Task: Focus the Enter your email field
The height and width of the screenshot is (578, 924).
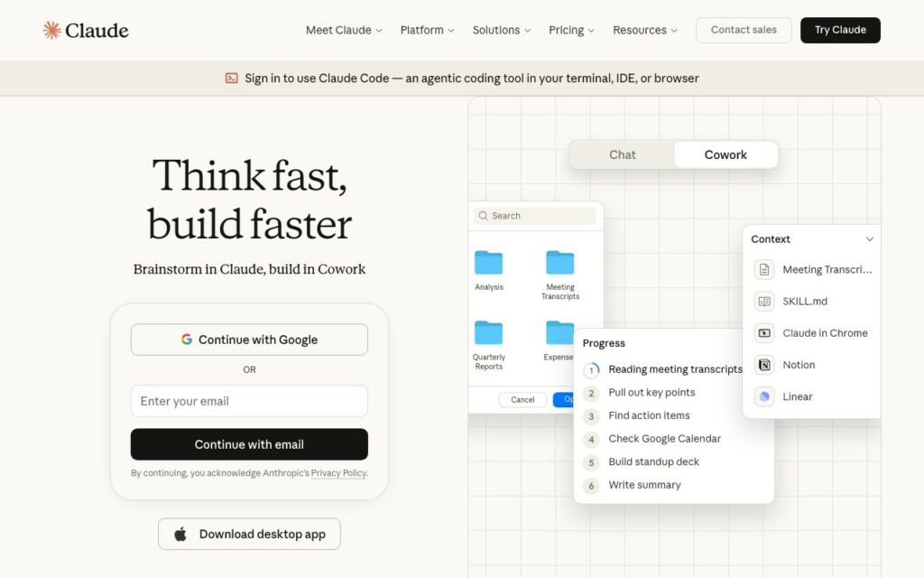Action: click(x=249, y=401)
